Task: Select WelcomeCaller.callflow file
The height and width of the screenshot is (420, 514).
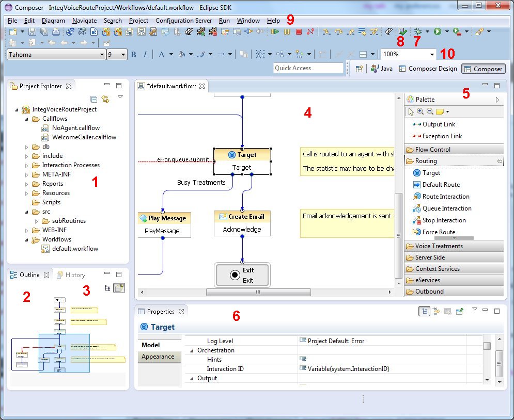Action: 84,137
